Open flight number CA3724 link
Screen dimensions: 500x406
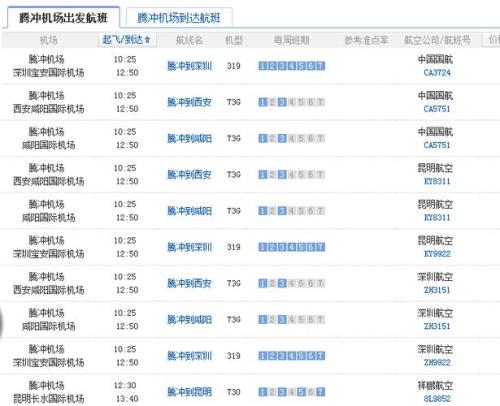point(437,73)
